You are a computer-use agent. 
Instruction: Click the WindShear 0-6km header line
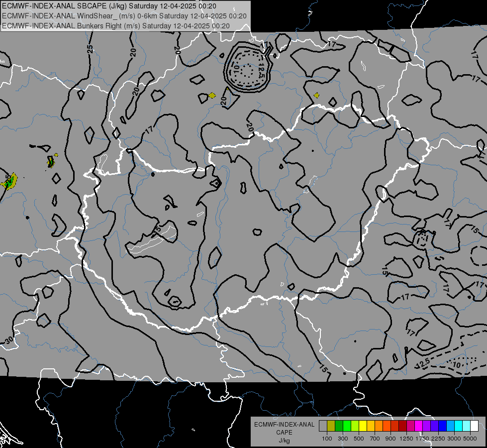point(124,16)
